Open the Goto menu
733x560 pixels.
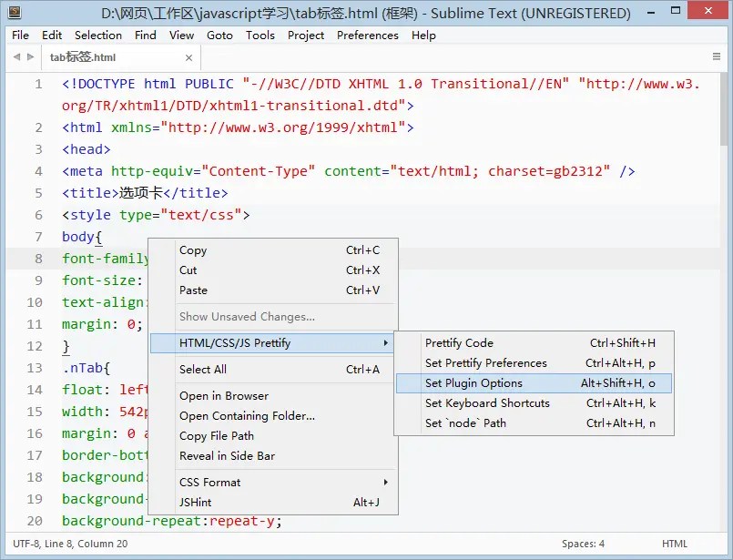pyautogui.click(x=219, y=35)
